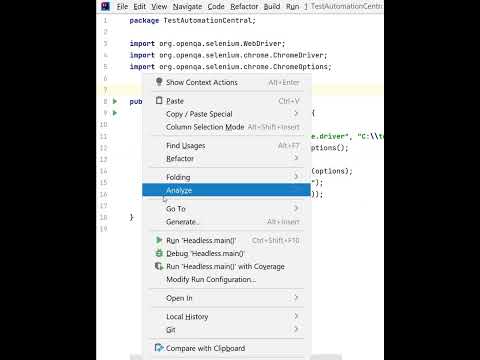Open the Code menu

[216, 6]
